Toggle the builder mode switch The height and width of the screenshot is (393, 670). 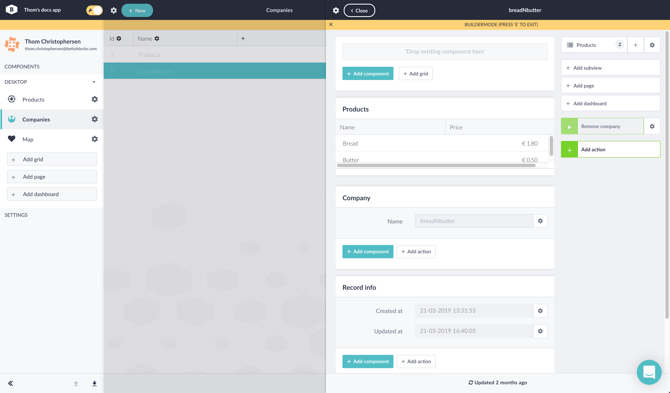click(x=94, y=10)
